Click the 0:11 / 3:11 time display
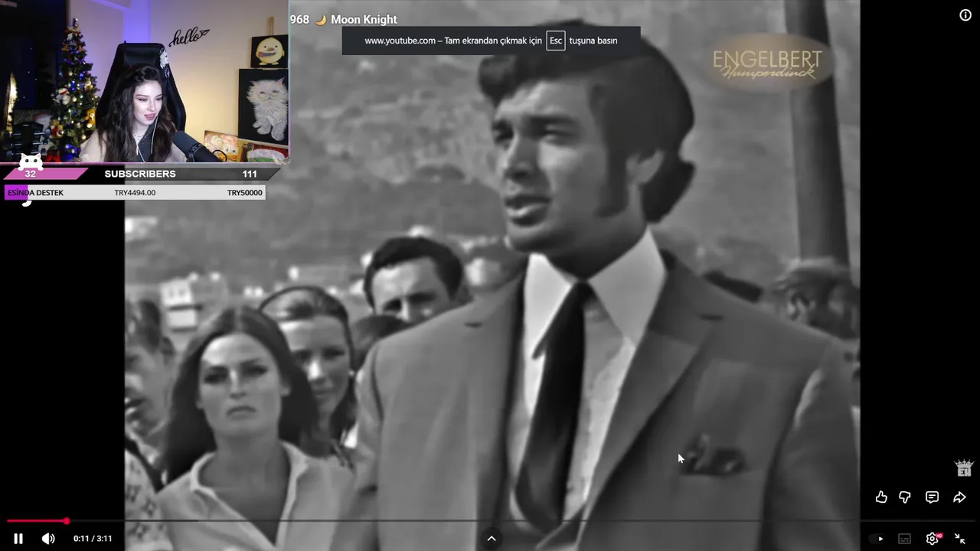 [93, 539]
